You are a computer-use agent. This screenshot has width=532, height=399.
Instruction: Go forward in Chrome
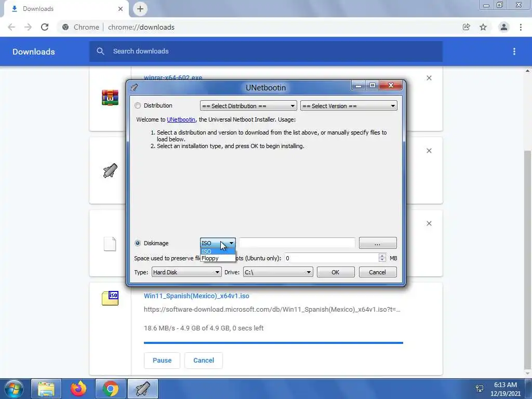[28, 27]
